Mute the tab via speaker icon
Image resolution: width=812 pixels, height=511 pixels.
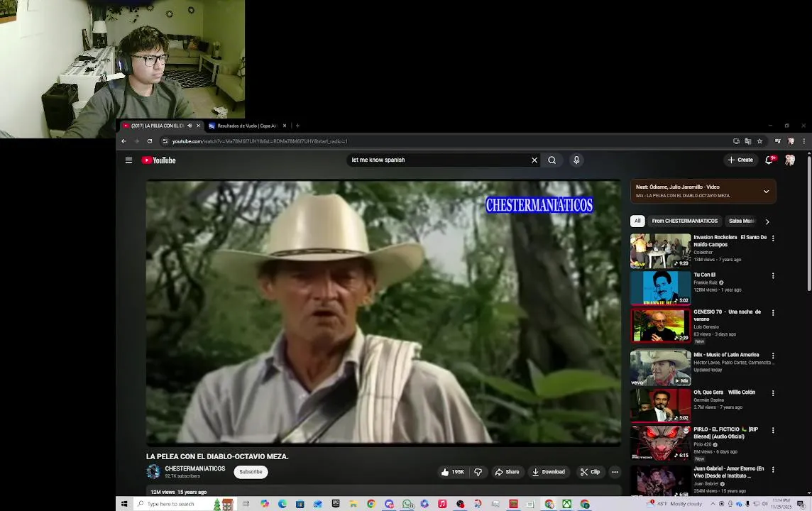(x=190, y=126)
